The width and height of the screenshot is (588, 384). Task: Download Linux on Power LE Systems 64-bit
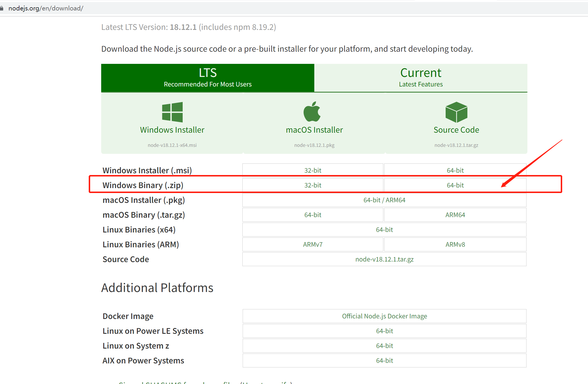384,331
